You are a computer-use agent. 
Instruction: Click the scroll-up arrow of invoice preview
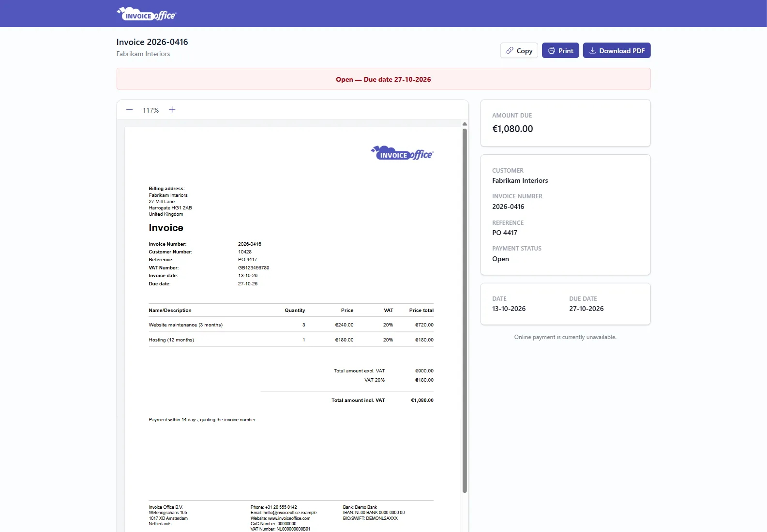click(x=465, y=124)
